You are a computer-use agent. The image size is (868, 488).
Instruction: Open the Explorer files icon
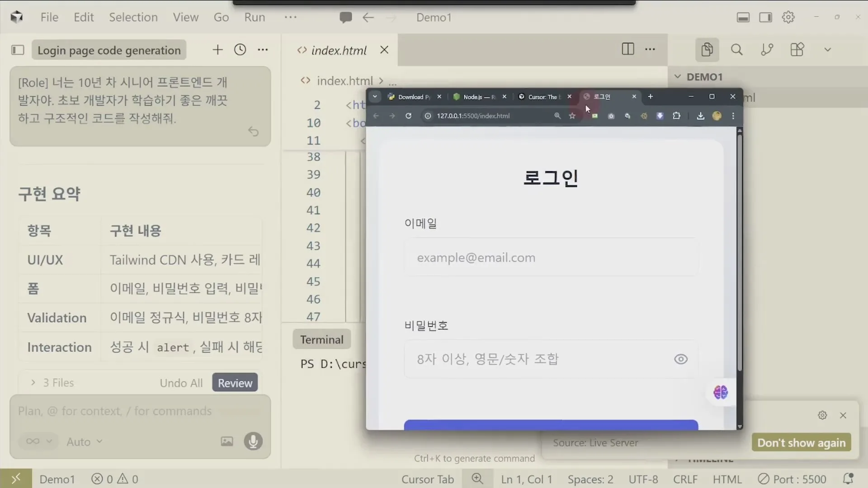(707, 49)
